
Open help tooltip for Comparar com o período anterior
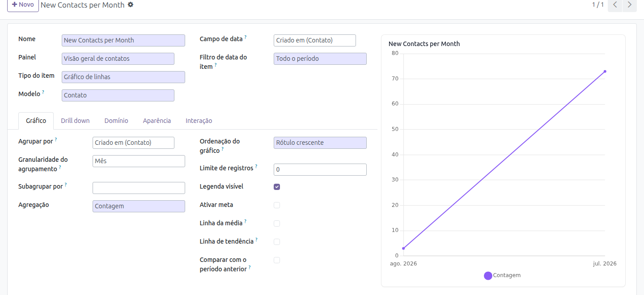[x=250, y=267]
